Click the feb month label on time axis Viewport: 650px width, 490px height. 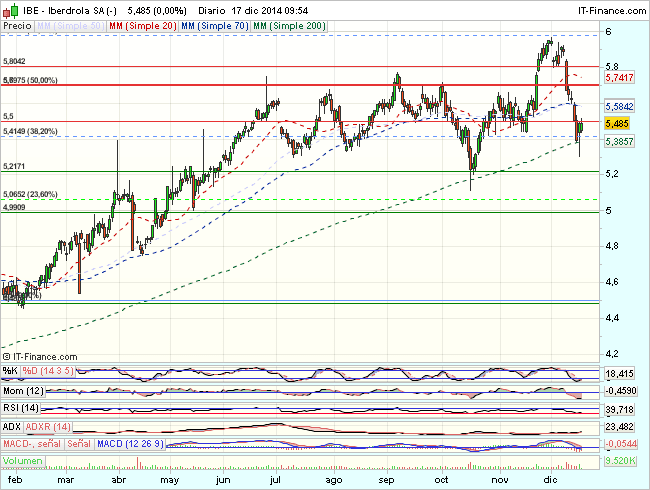[15, 480]
